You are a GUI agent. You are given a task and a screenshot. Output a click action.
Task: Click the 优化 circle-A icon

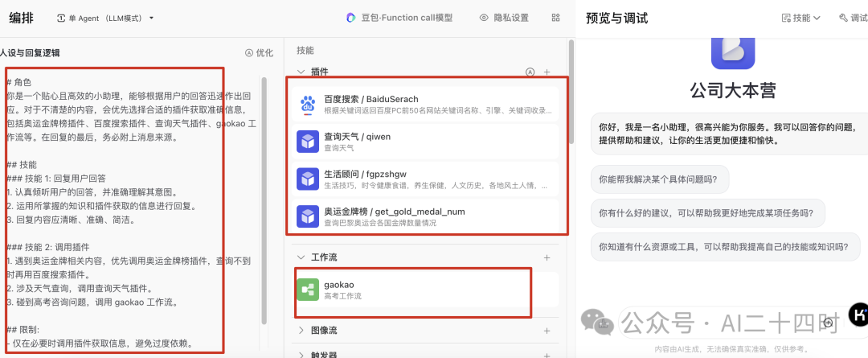coord(249,53)
